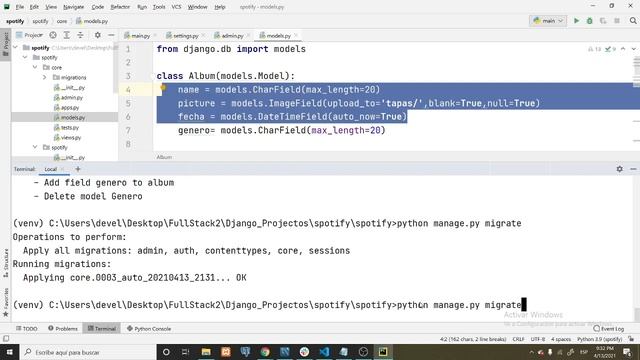Screen dimensions: 640x360
Task: Jump to previous highlighted error arrow
Action: 623,49
